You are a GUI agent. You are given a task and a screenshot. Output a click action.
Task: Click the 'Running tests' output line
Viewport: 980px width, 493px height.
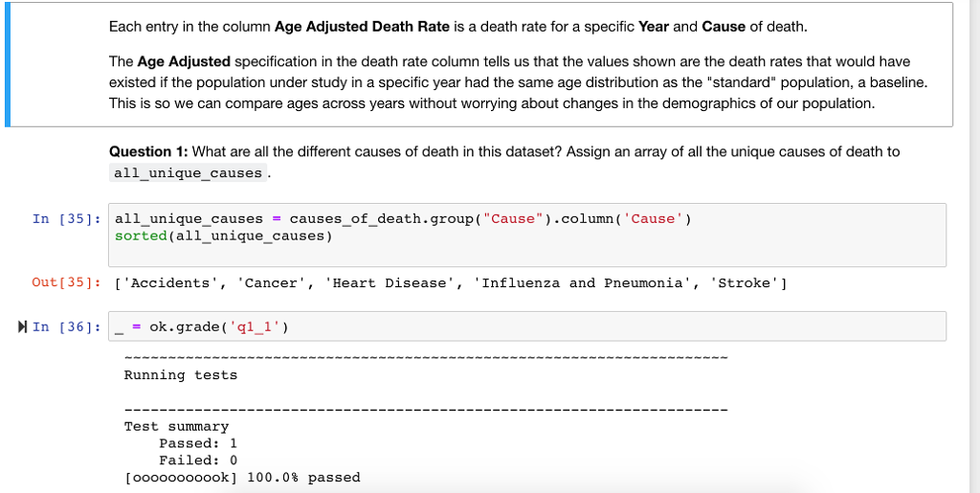[181, 375]
